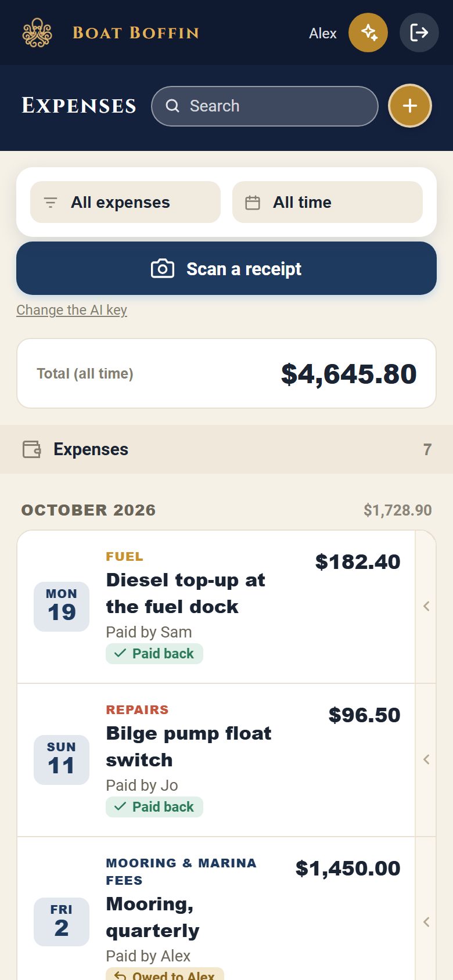Viewport: 453px width, 980px height.
Task: Expand actions chevron for Bilge pump float switch
Action: tap(426, 759)
